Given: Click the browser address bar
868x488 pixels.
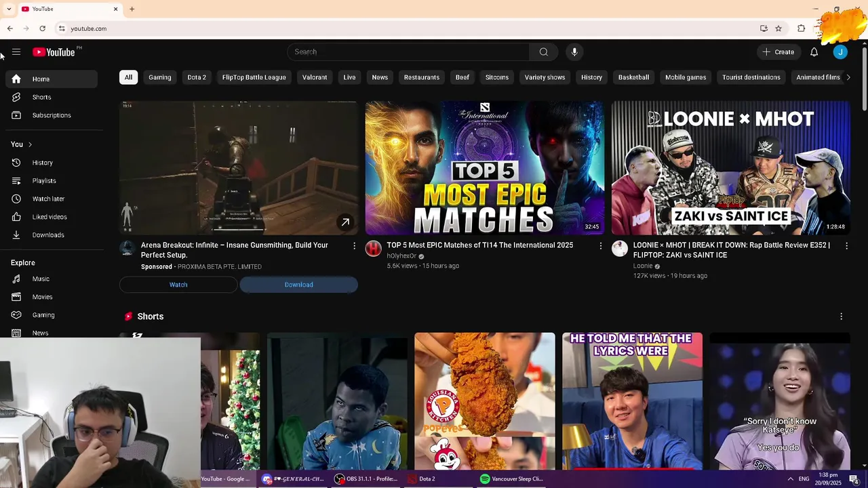Looking at the screenshot, I should point(407,28).
